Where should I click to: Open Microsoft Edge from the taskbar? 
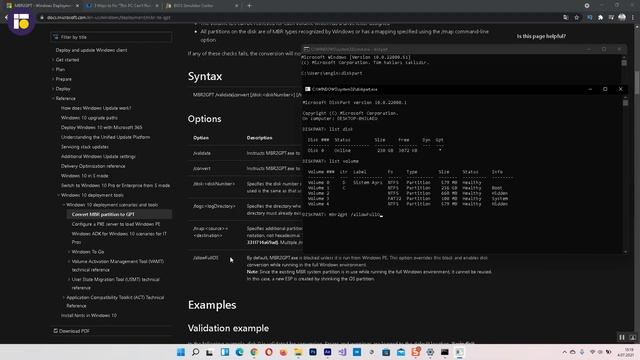(x=240, y=352)
